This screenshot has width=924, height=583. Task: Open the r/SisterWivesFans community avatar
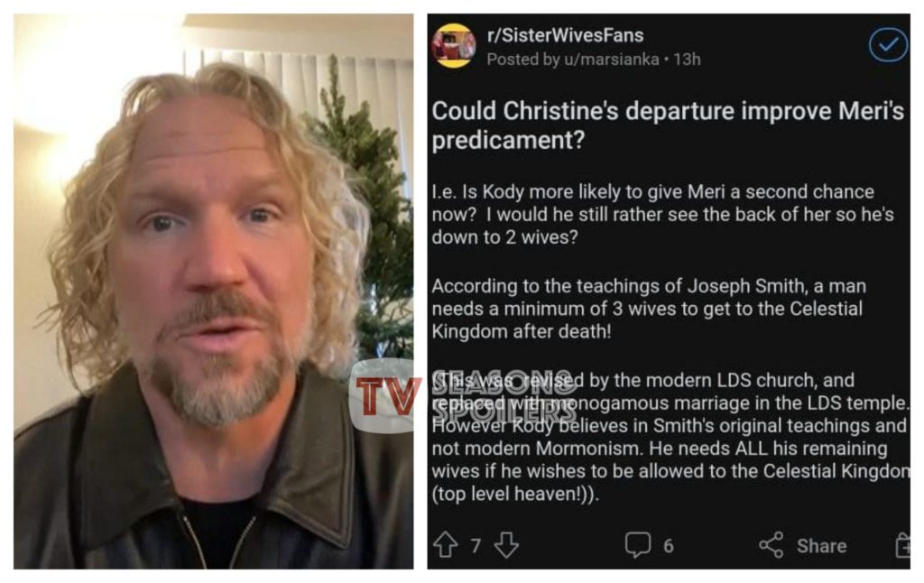point(453,46)
